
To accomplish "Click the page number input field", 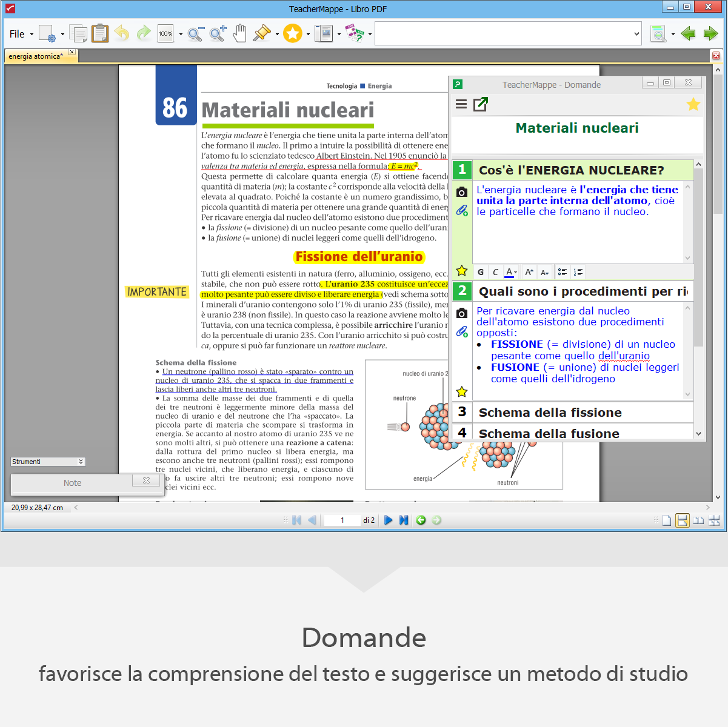I will pyautogui.click(x=342, y=520).
